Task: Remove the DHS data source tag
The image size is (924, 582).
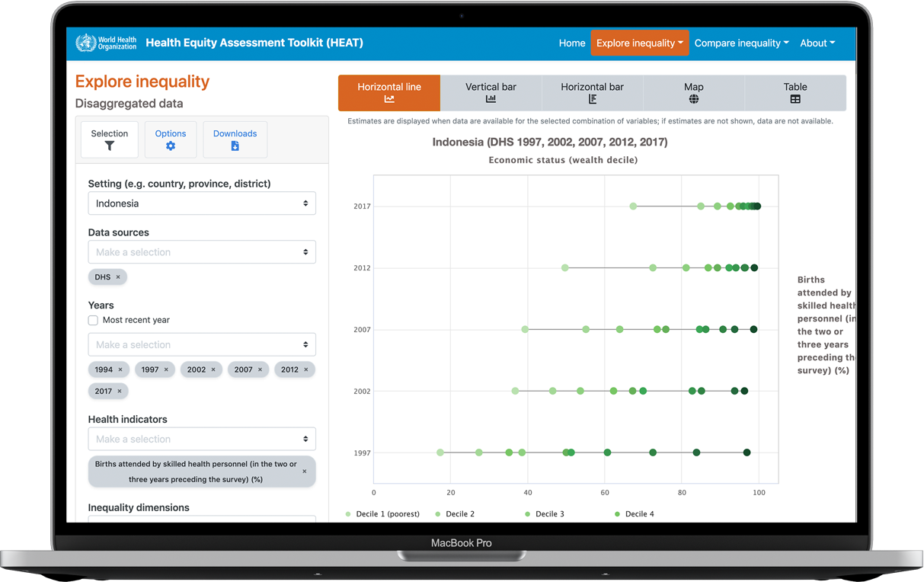Action: click(x=118, y=277)
